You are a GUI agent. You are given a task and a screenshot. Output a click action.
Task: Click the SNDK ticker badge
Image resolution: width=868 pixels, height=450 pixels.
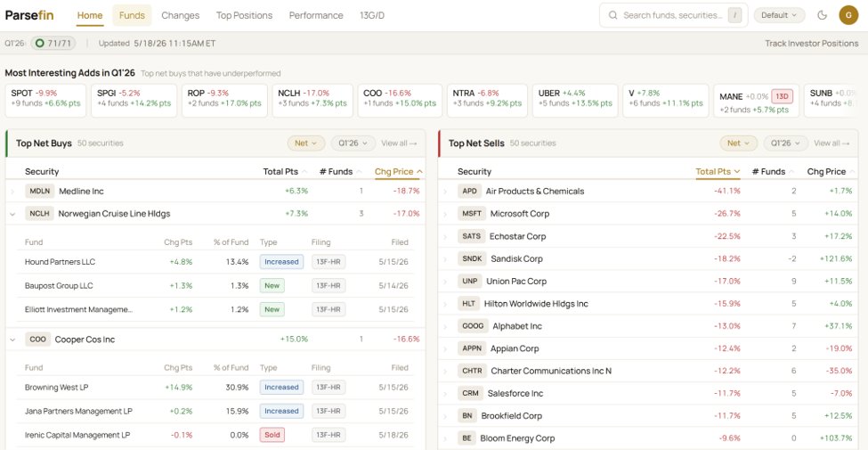click(472, 258)
